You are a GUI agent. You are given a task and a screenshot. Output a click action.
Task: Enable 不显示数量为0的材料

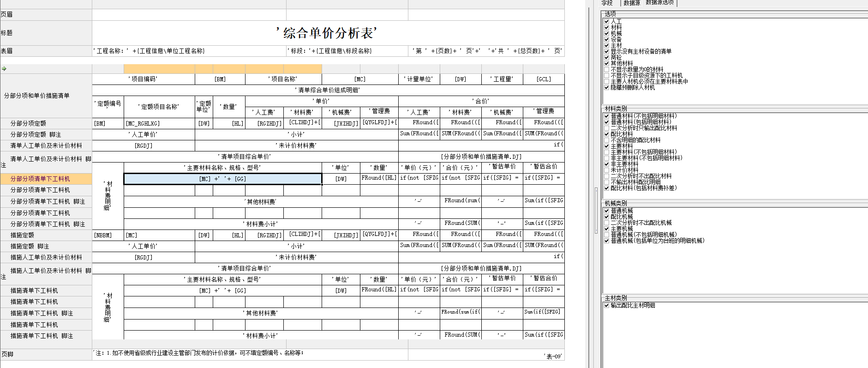[x=606, y=69]
